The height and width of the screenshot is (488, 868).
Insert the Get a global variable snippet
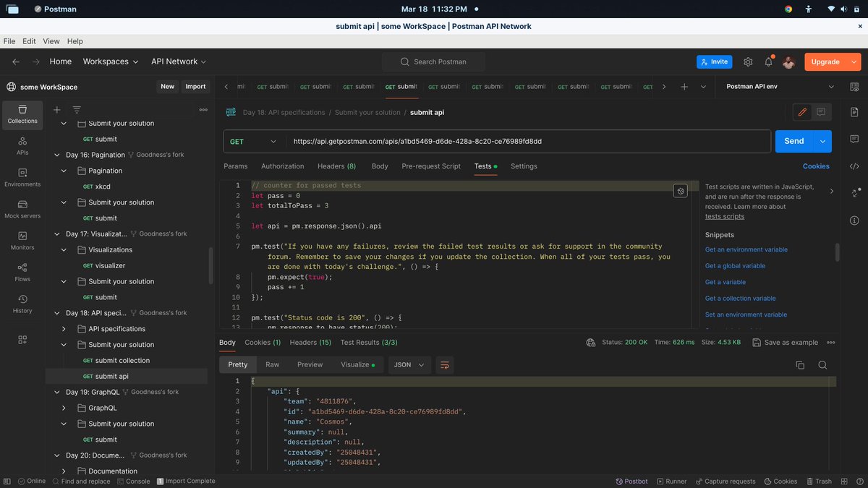pos(735,266)
